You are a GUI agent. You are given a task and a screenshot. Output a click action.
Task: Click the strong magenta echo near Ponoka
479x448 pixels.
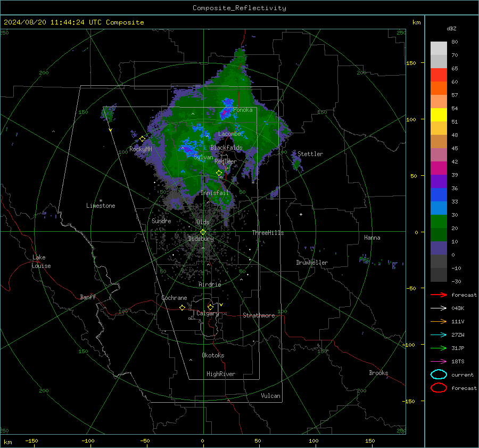225,113
